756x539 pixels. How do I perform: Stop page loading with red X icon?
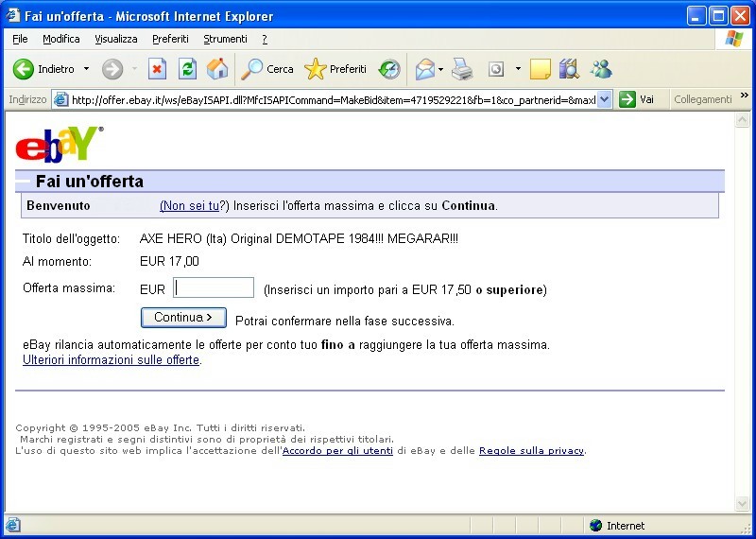pos(157,69)
